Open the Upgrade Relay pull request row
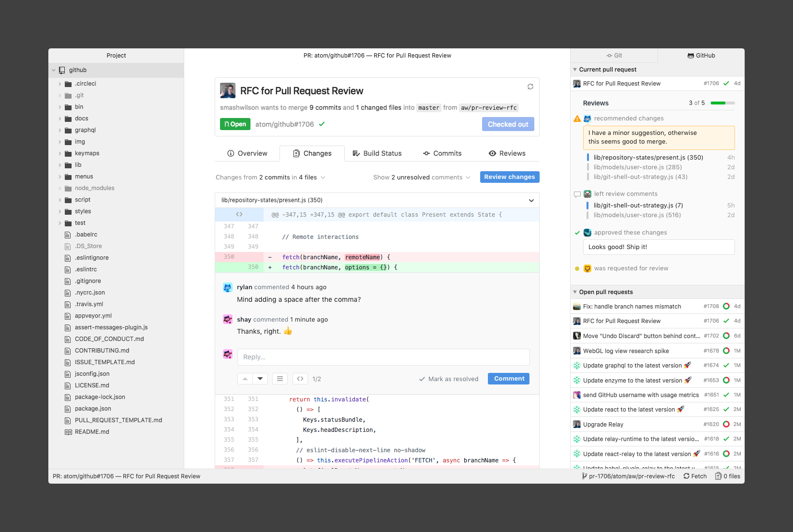793x532 pixels. coord(658,424)
